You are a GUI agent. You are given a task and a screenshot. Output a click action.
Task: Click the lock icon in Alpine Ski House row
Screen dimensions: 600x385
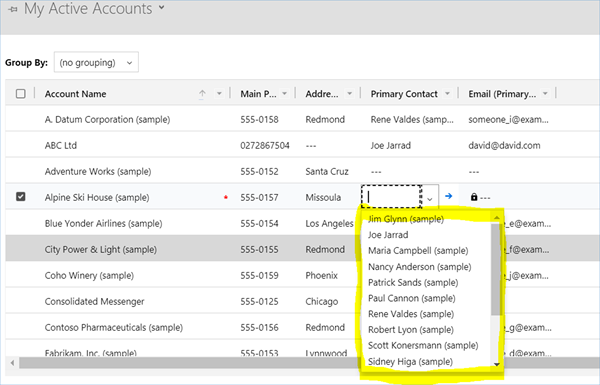pos(474,197)
